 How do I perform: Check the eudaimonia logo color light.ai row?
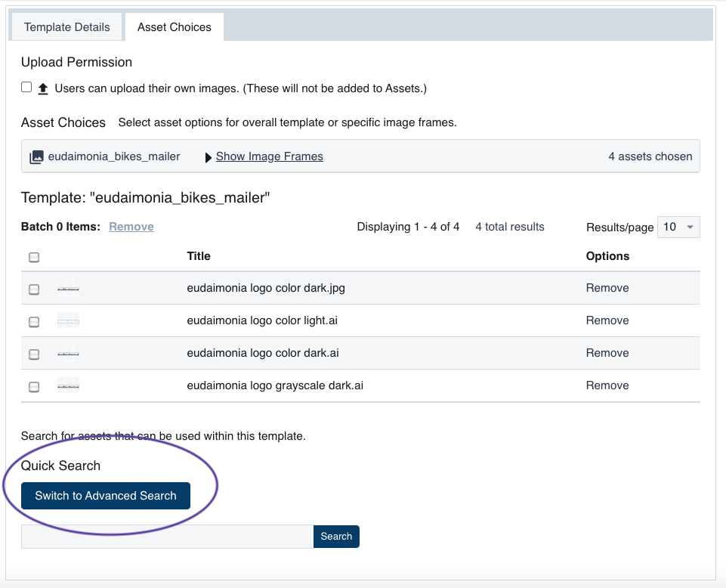click(x=34, y=322)
